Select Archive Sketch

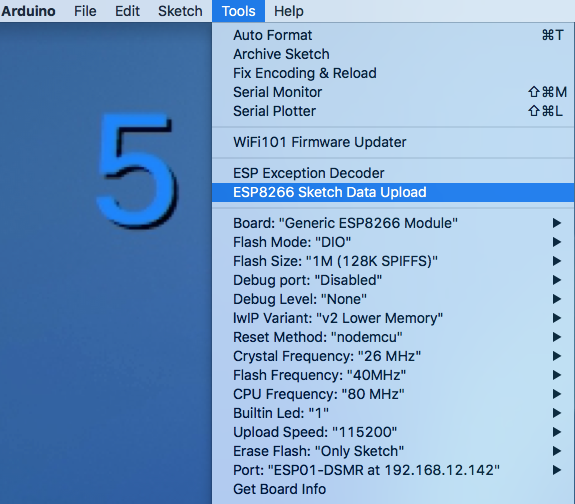tap(393, 54)
